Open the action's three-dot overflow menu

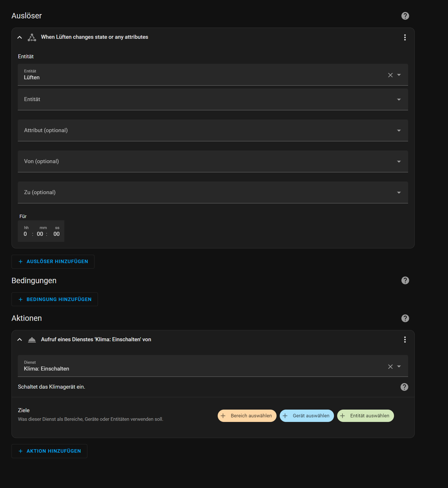(405, 340)
